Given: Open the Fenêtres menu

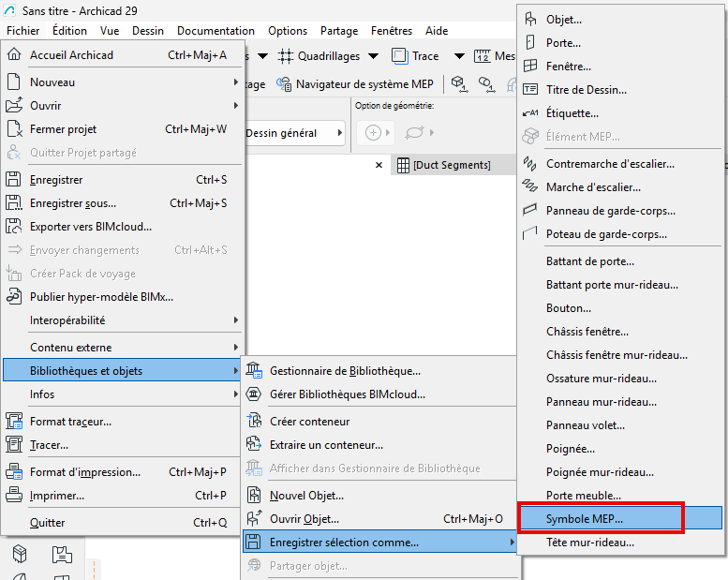Looking at the screenshot, I should [x=392, y=31].
